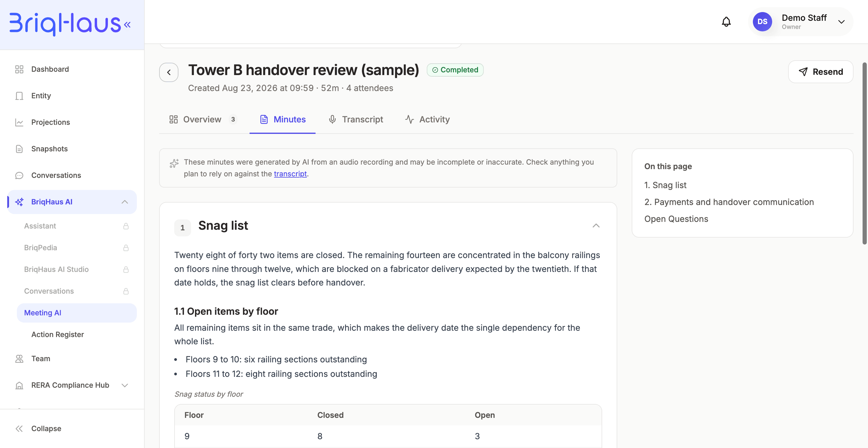This screenshot has width=868, height=448.
Task: Click the DS user avatar
Action: [x=762, y=22]
